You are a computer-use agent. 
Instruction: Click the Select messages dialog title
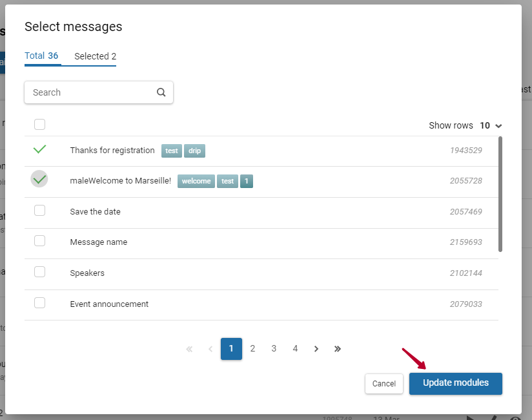tap(74, 26)
